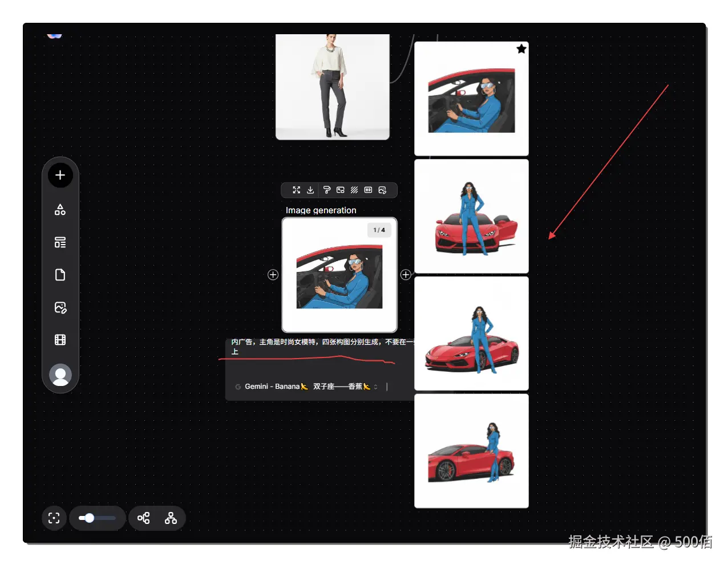Viewport: 728px width, 565px height.
Task: Toggle the star favorite on the top-right car image
Action: pyautogui.click(x=521, y=49)
